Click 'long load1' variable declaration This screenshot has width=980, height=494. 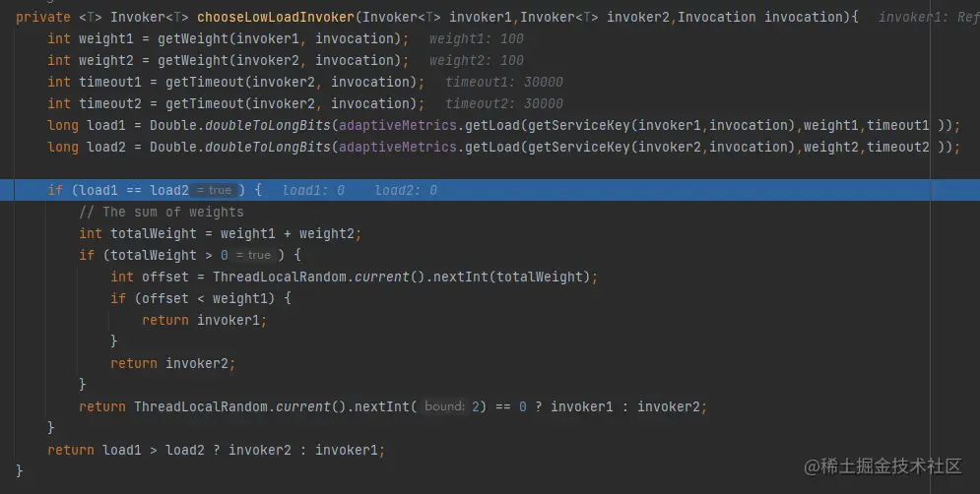[x=87, y=126]
